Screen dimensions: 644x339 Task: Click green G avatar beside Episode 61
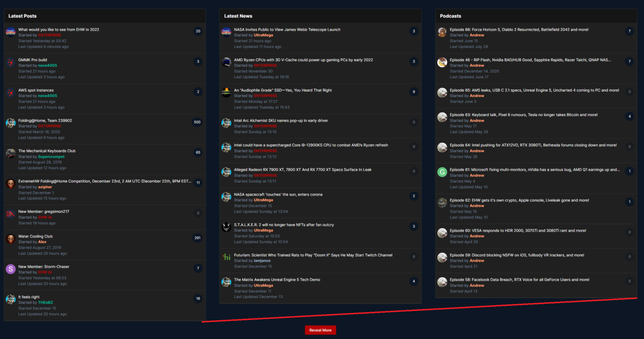click(x=442, y=172)
